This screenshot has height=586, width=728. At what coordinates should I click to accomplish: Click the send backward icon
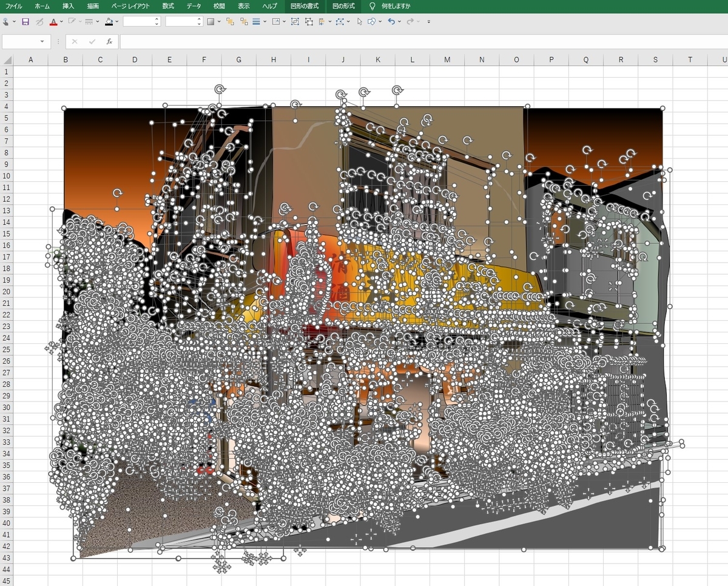244,21
